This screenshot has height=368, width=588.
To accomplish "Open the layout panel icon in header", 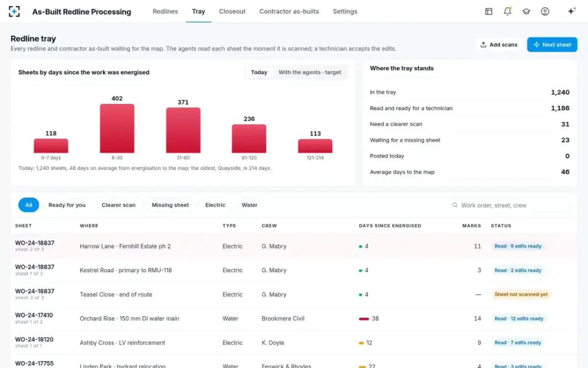I will click(489, 11).
